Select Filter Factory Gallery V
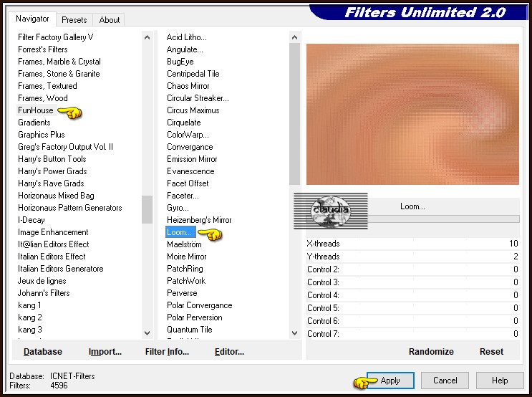Viewport: 532px width, 397px height. (55, 37)
